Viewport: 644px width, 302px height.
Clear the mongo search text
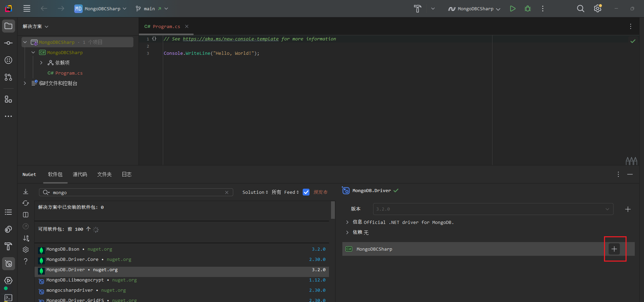coord(227,192)
